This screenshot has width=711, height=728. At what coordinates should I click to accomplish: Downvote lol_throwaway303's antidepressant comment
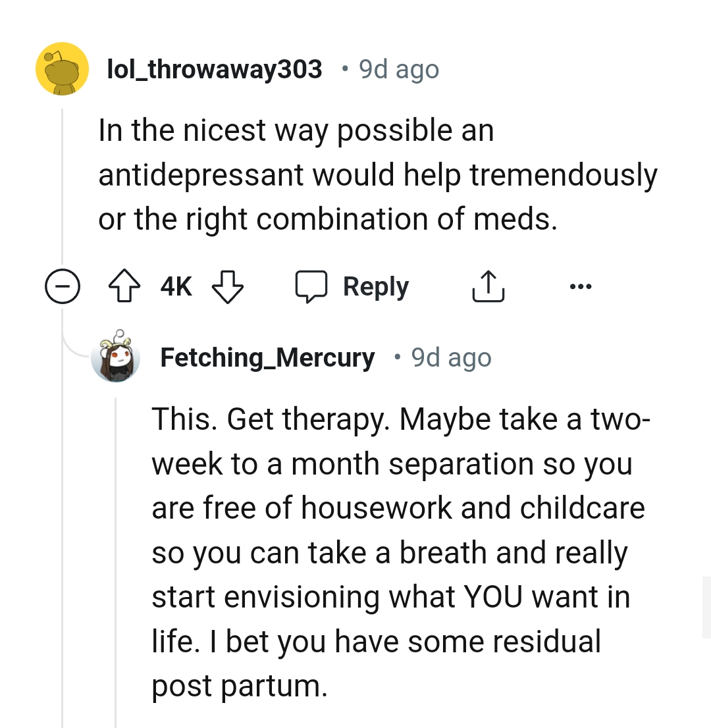(x=228, y=288)
